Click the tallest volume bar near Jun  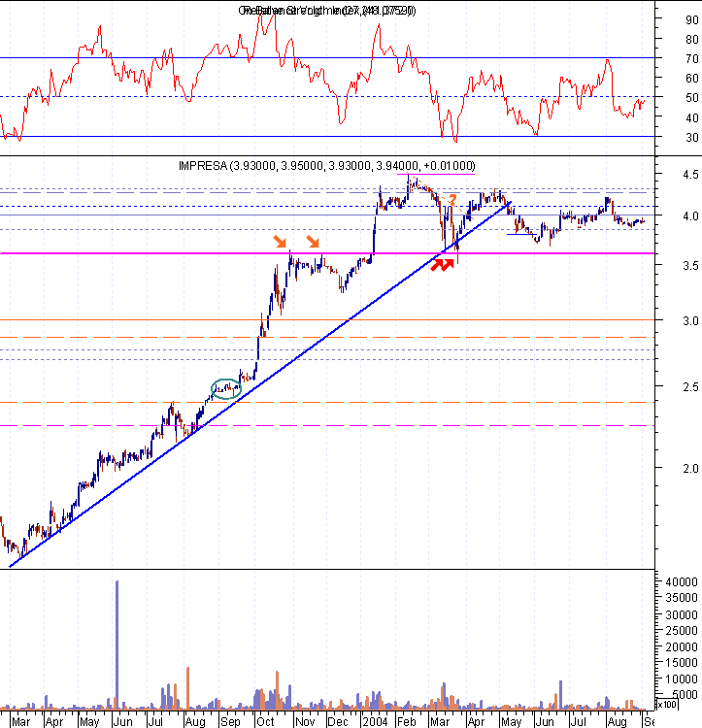pos(117,645)
